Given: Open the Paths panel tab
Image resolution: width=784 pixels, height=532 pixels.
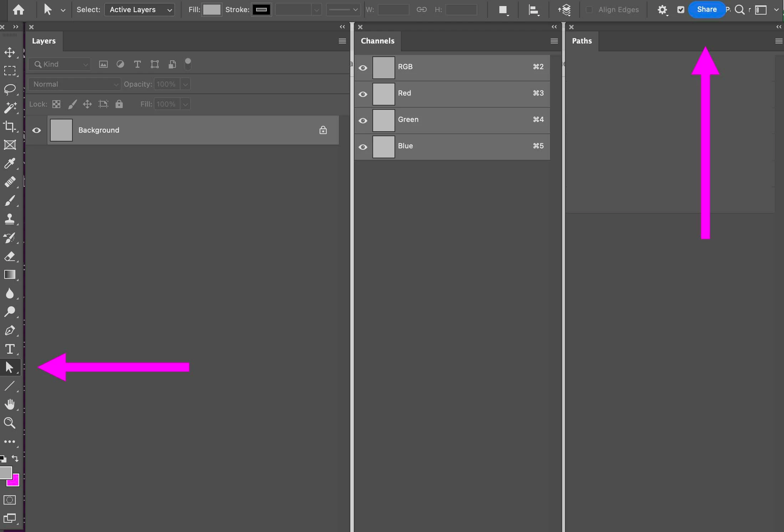Looking at the screenshot, I should pyautogui.click(x=582, y=41).
